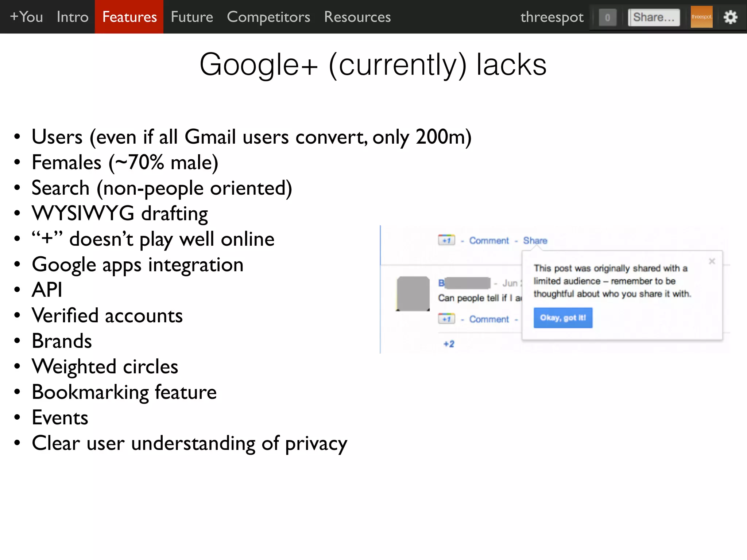
Task: Switch to the Intro tab
Action: click(x=73, y=17)
